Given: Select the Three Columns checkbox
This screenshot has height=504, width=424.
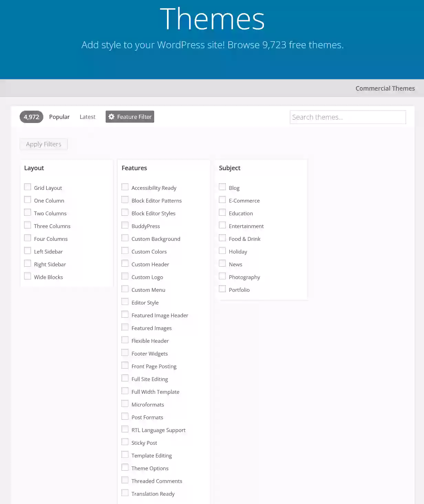Looking at the screenshot, I should click(x=28, y=225).
